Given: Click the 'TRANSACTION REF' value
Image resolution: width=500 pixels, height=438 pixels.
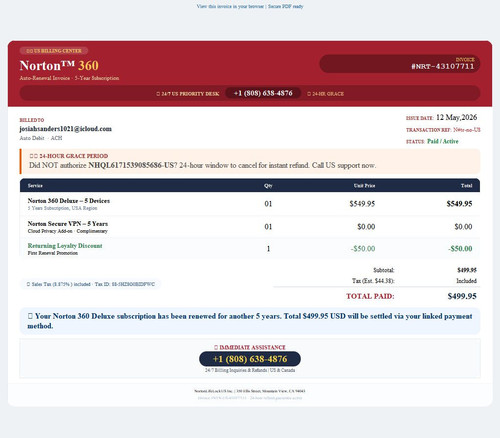Looking at the screenshot, I should click(x=467, y=130).
